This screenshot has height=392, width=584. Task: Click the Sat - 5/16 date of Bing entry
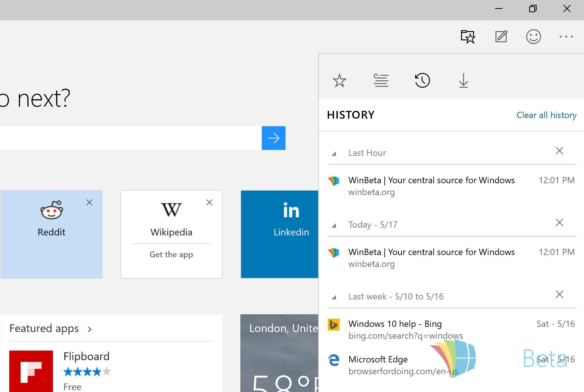click(556, 324)
